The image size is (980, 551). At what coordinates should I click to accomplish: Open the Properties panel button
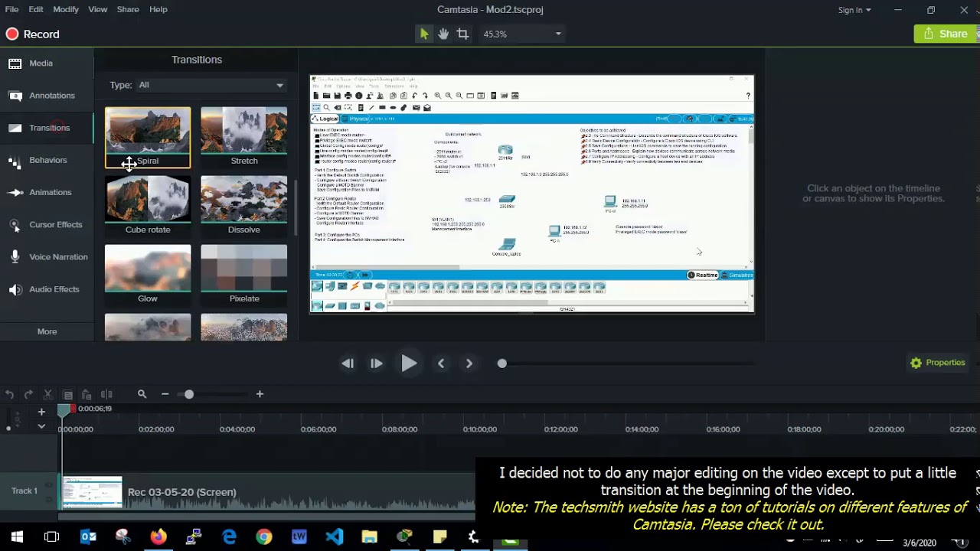(938, 363)
